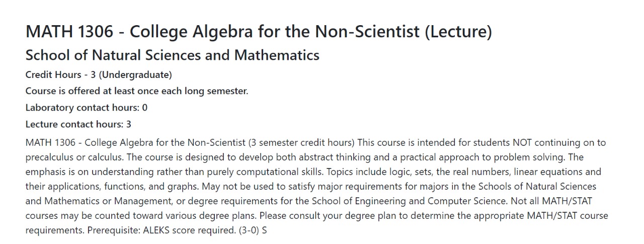The image size is (644, 244).
Task: Click the "Lecture contact hours: 3" line
Action: tap(78, 124)
